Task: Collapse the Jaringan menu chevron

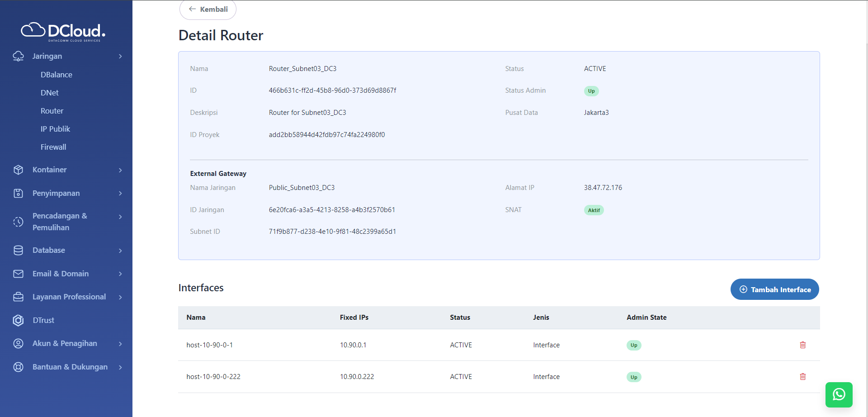Action: [120, 56]
